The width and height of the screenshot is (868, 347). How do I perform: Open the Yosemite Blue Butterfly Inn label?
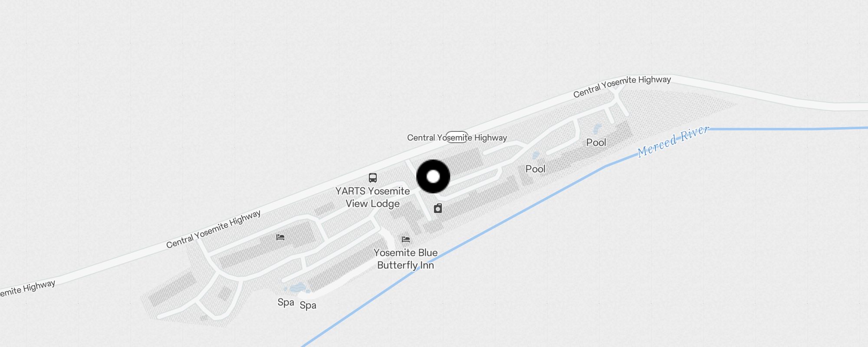(406, 259)
